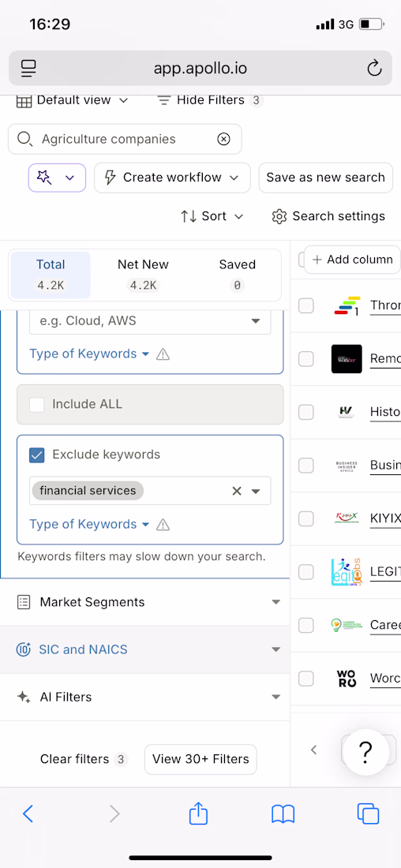This screenshot has height=868, width=401.
Task: Click the View 30+ Filters button
Action: 200,759
